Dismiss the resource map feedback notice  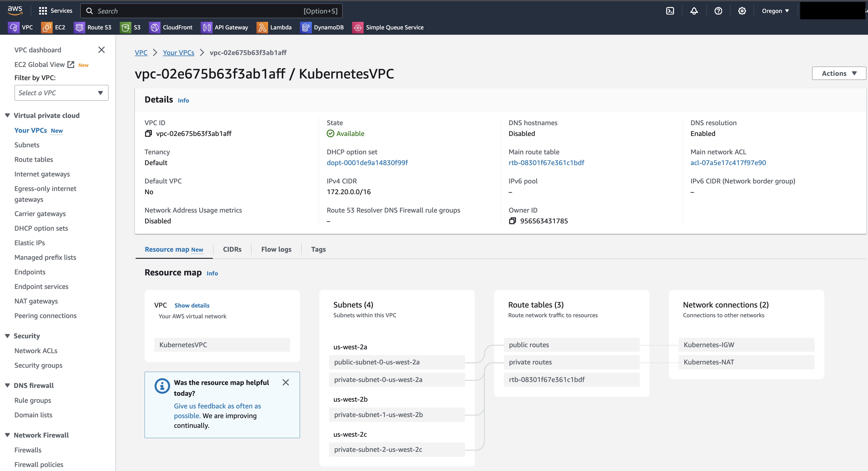(286, 383)
